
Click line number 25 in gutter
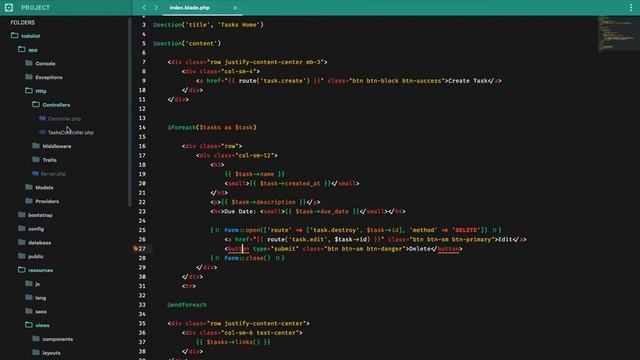point(142,230)
